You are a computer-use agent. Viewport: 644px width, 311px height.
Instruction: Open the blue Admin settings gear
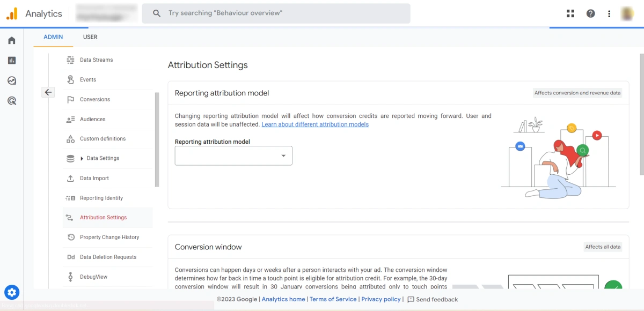click(12, 292)
